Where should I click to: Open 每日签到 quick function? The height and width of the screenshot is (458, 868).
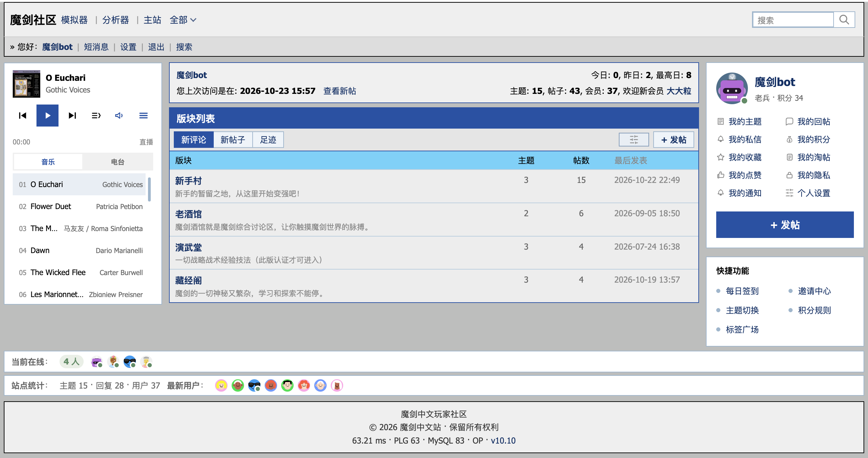pyautogui.click(x=742, y=291)
